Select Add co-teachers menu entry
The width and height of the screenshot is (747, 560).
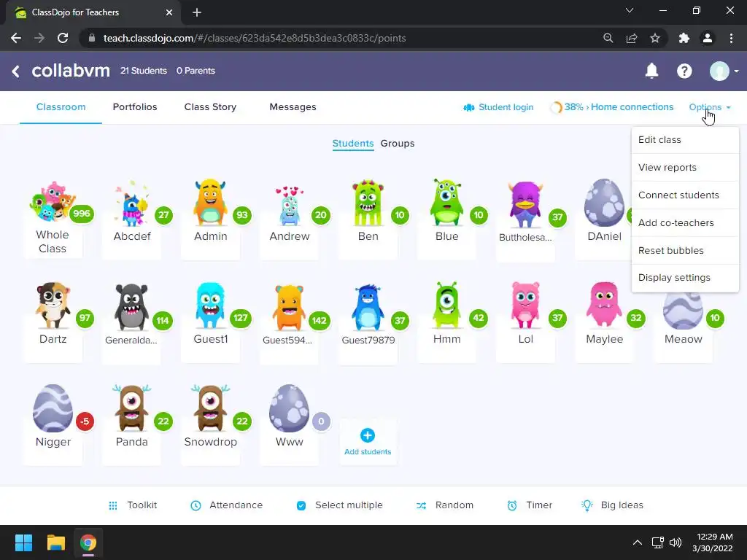[x=685, y=222]
